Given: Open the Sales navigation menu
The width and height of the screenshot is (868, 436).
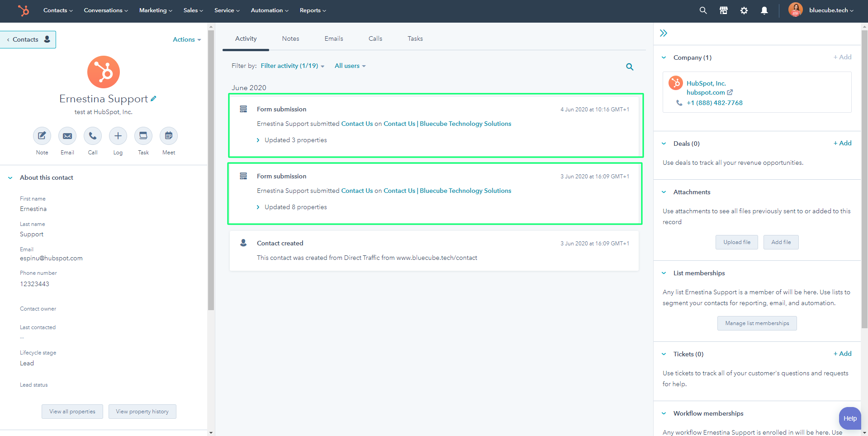Looking at the screenshot, I should point(193,10).
